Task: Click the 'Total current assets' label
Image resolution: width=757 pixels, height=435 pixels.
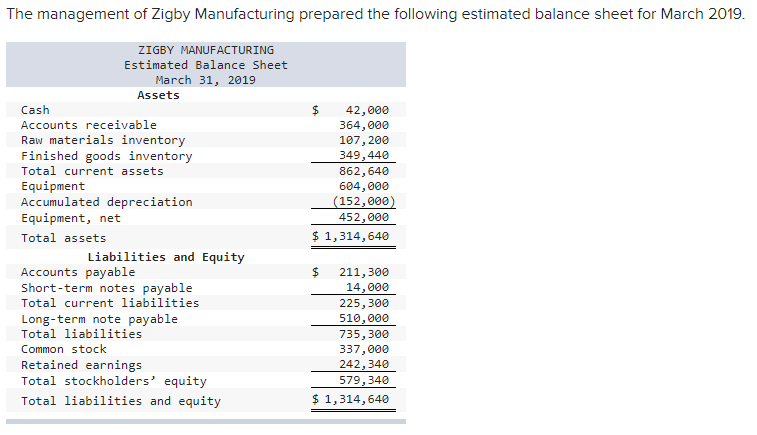Action: point(92,171)
